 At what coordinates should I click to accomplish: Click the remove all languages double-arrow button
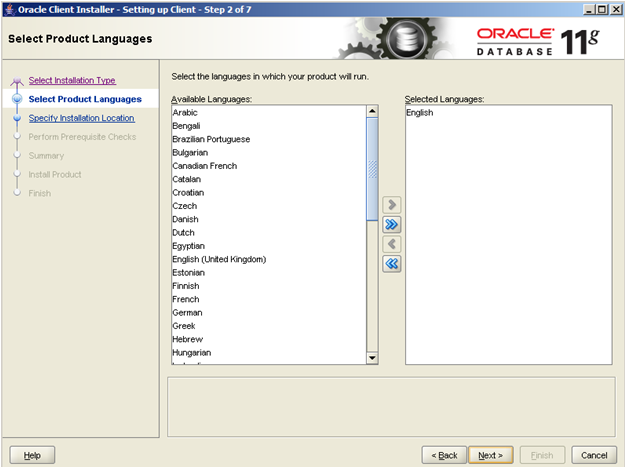(392, 264)
